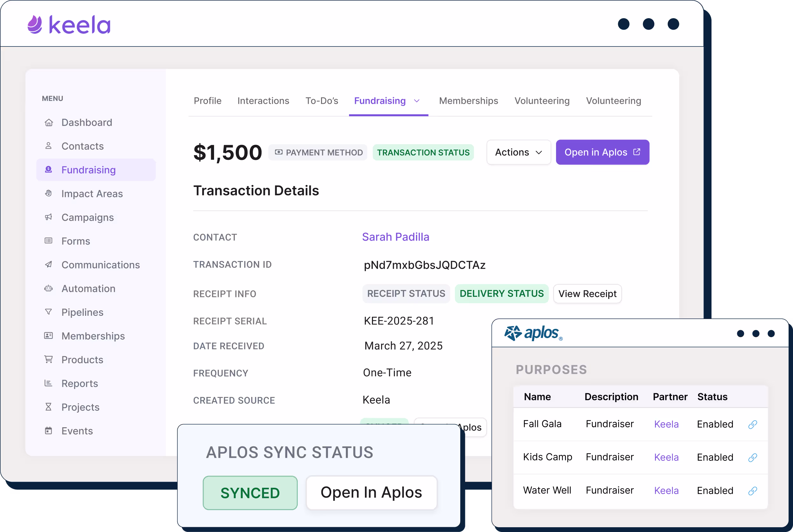Click the Contacts person icon
Image resolution: width=793 pixels, height=532 pixels.
(x=48, y=146)
